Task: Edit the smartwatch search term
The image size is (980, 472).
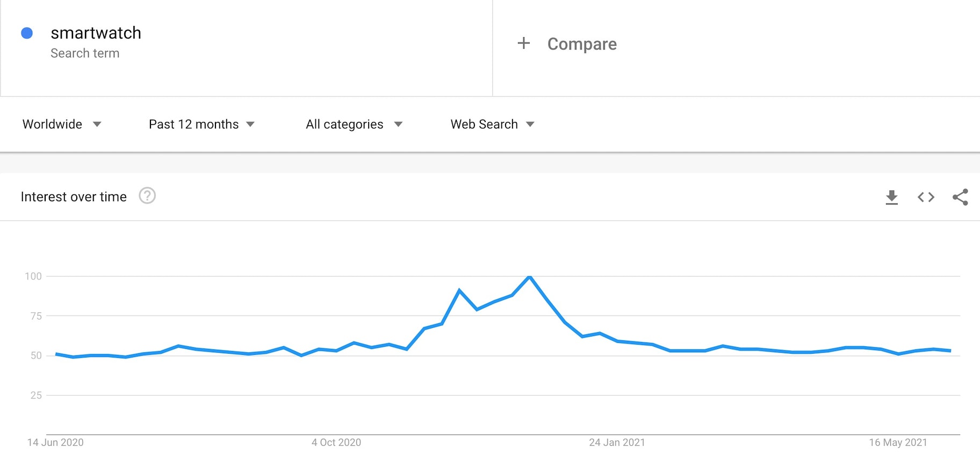Action: (96, 33)
